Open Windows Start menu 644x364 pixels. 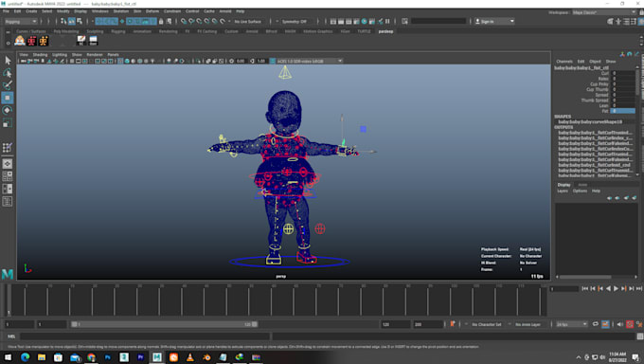click(x=8, y=357)
